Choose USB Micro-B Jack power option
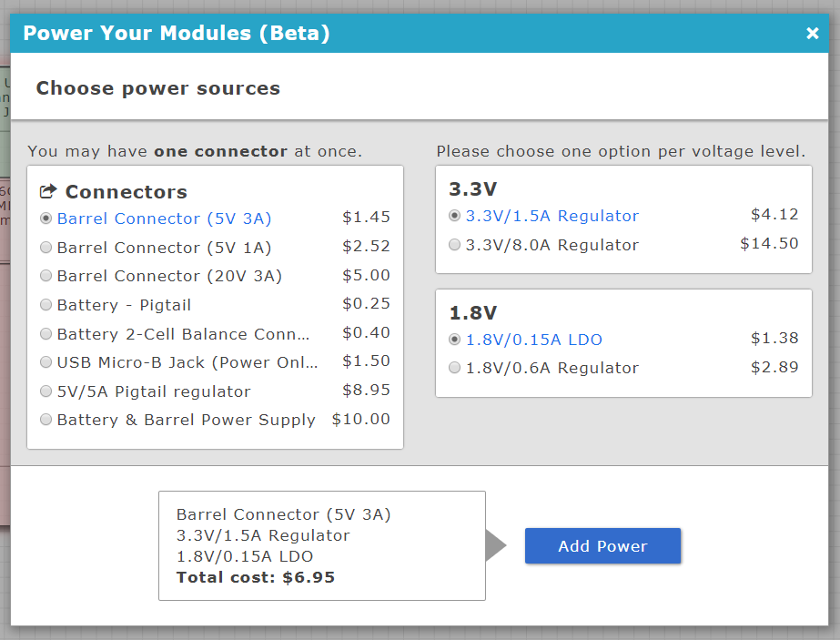 [x=46, y=362]
